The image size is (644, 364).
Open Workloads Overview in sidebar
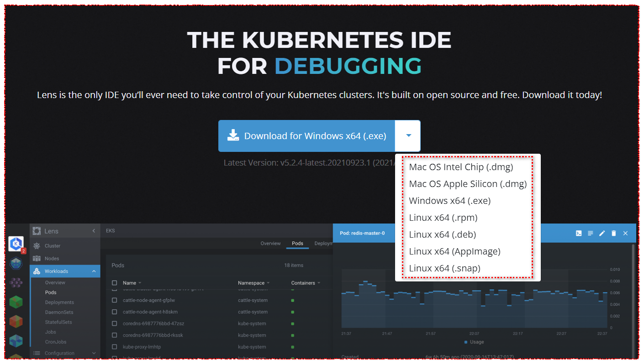(x=55, y=282)
